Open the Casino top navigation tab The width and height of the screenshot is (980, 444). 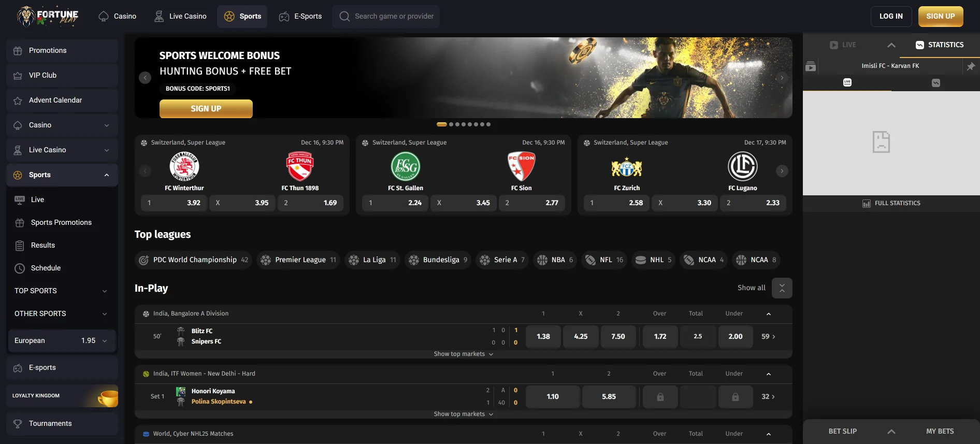point(117,17)
